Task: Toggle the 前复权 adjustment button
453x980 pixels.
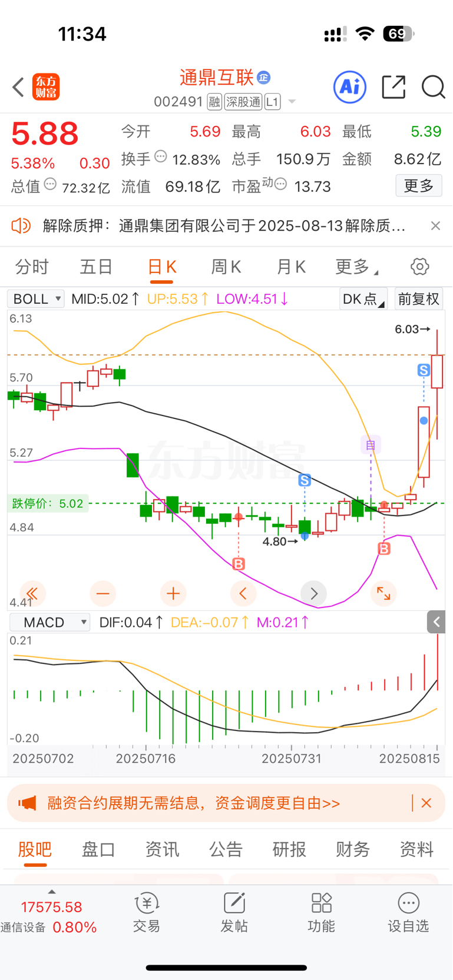Action: pos(419,299)
